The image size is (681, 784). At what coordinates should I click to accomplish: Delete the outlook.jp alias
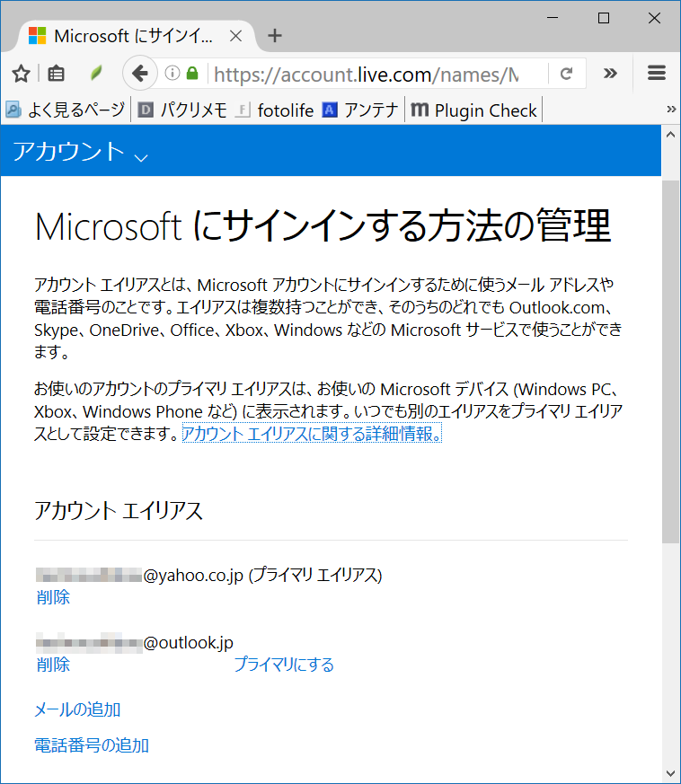[x=53, y=665]
